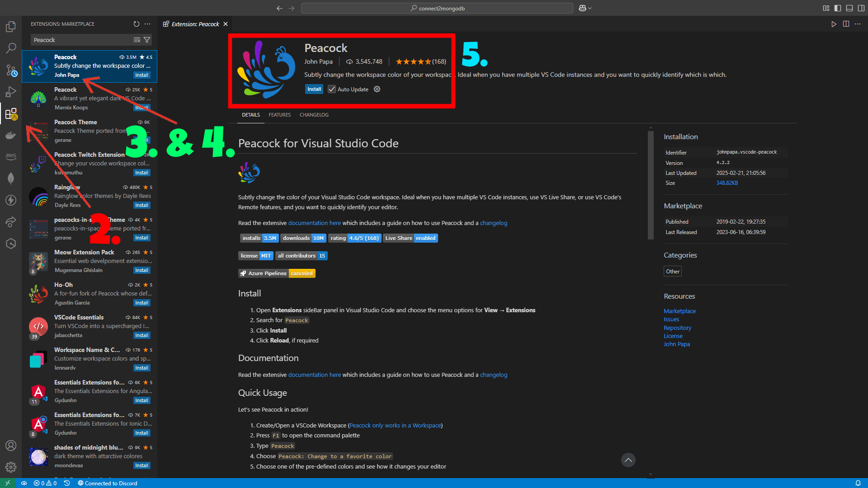Install the Peacock extension
The width and height of the screenshot is (868, 488).
pos(314,89)
